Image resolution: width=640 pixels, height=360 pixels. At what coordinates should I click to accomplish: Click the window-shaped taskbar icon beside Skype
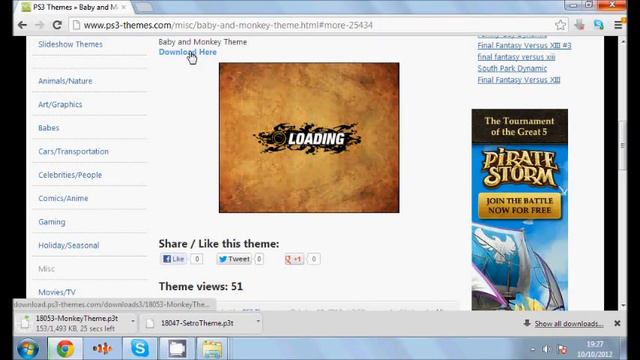[177, 349]
